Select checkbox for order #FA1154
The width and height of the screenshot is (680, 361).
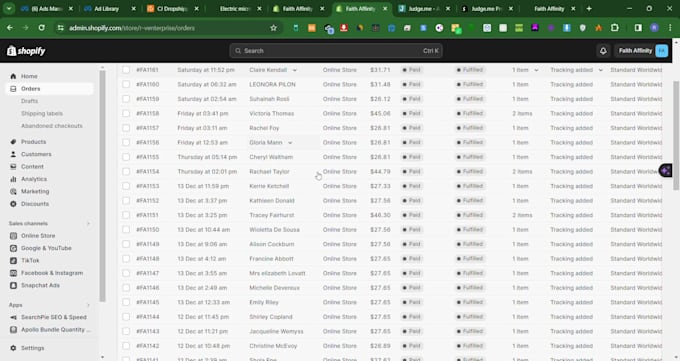pos(126,171)
